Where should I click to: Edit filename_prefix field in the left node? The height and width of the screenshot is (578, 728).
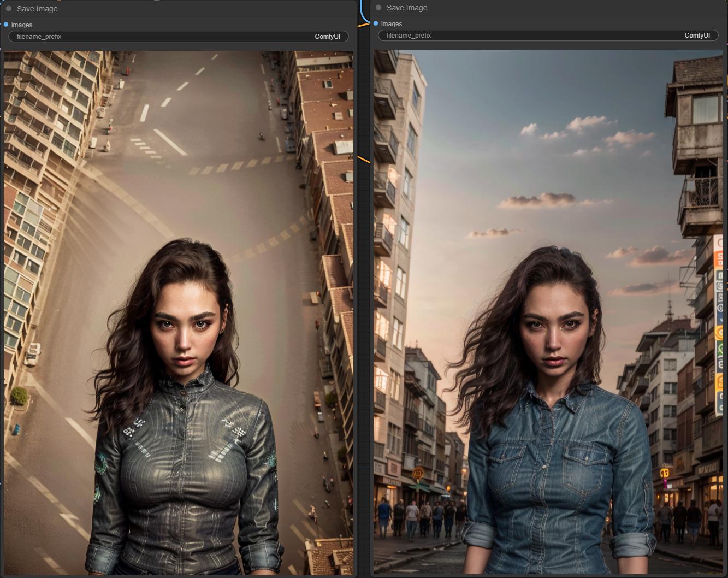(x=179, y=37)
